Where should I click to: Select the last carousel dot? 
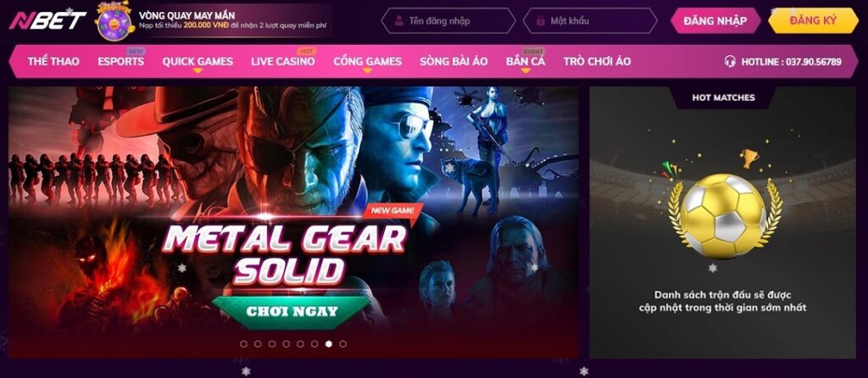pos(342,344)
